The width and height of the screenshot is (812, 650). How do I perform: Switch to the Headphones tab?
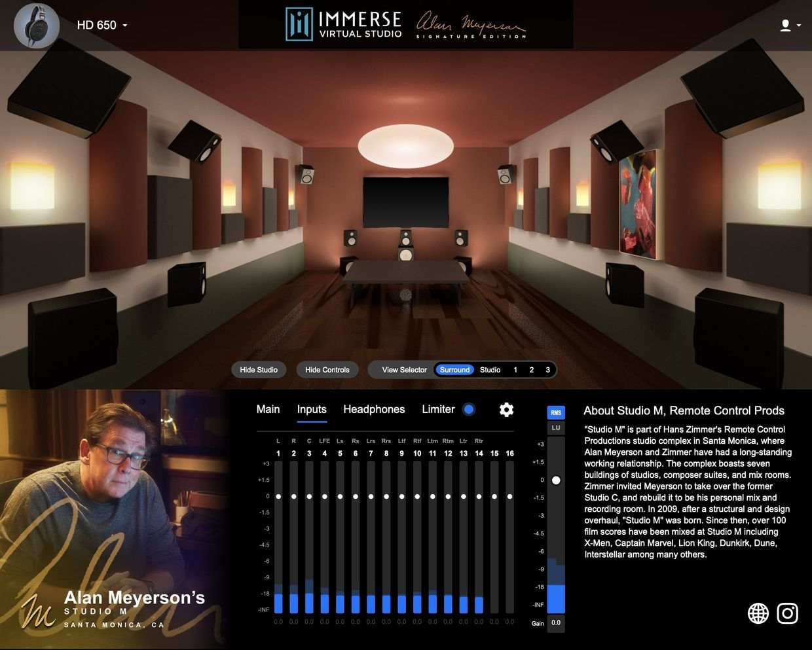click(x=374, y=409)
